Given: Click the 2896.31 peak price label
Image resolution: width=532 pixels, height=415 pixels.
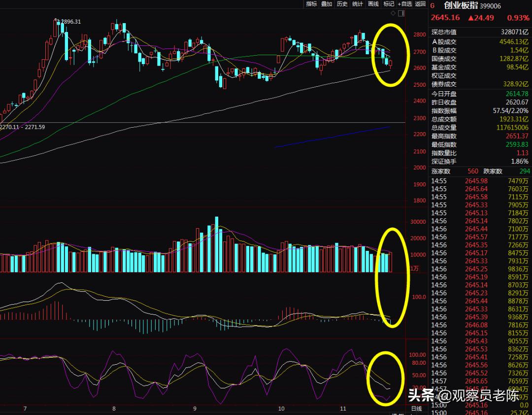Looking at the screenshot, I should point(69,22).
